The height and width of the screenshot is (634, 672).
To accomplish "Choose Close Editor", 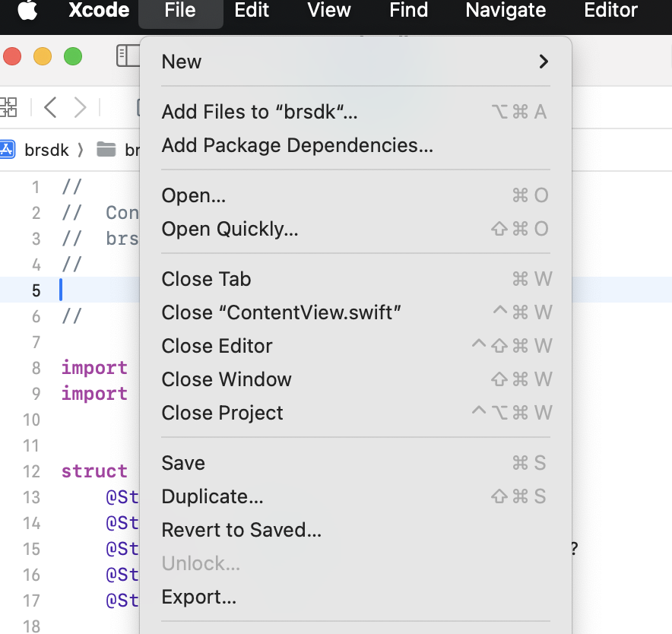I will [x=356, y=346].
